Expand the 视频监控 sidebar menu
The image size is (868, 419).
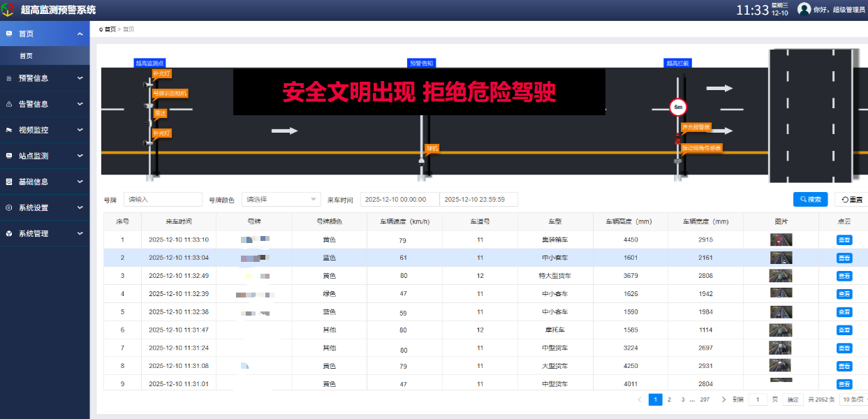(x=45, y=130)
